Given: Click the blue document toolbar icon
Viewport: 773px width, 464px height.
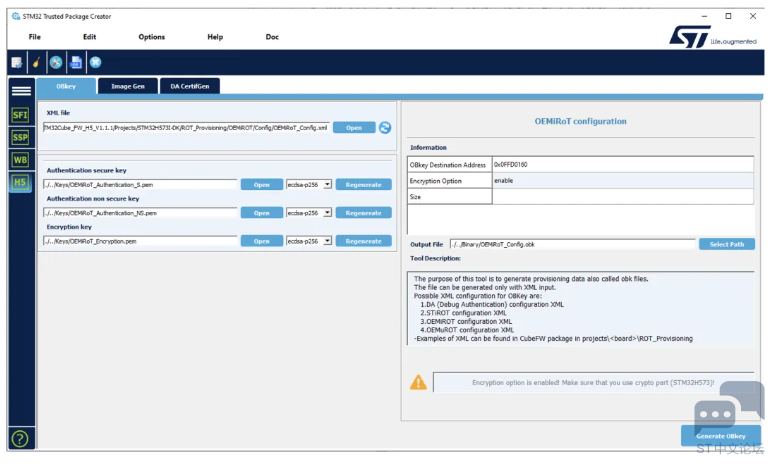Looking at the screenshot, I should click(x=76, y=63).
